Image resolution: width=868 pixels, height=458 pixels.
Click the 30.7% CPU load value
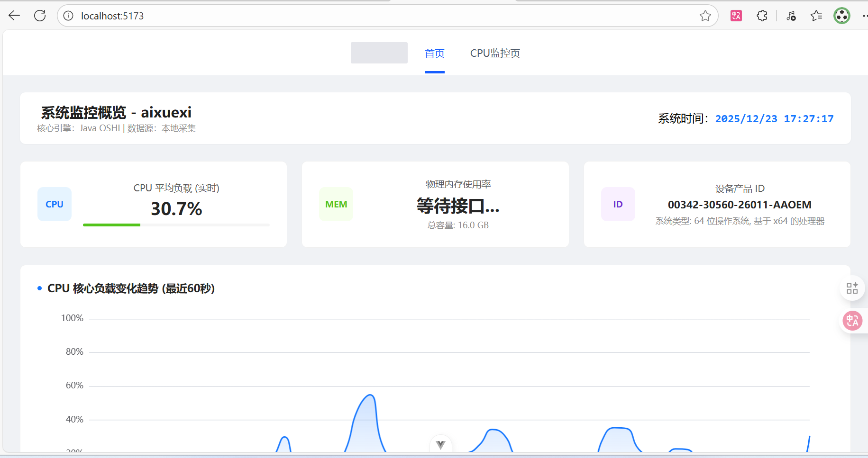pyautogui.click(x=176, y=208)
